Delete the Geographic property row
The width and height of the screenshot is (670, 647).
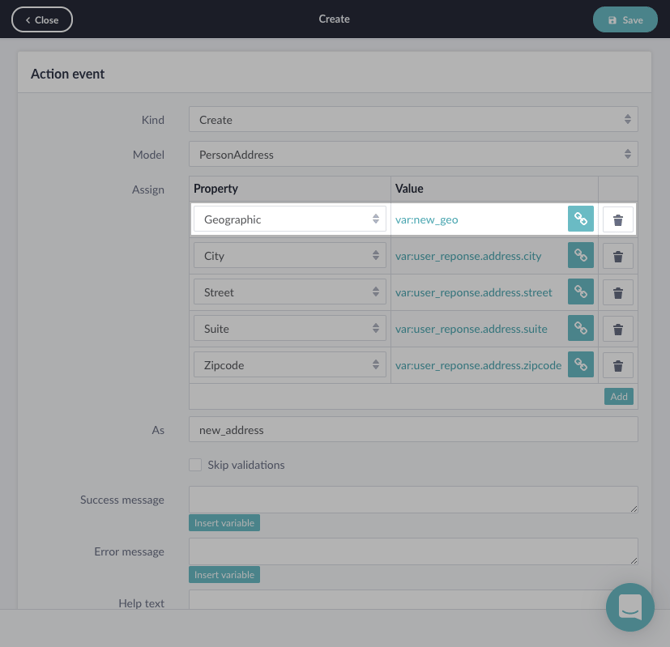(x=617, y=220)
